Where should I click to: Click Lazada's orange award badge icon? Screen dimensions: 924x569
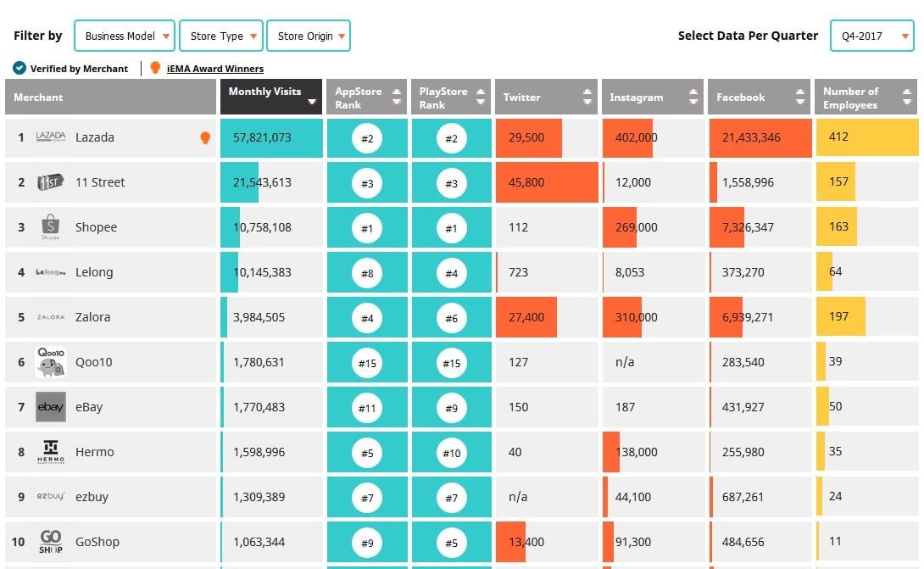tap(205, 137)
